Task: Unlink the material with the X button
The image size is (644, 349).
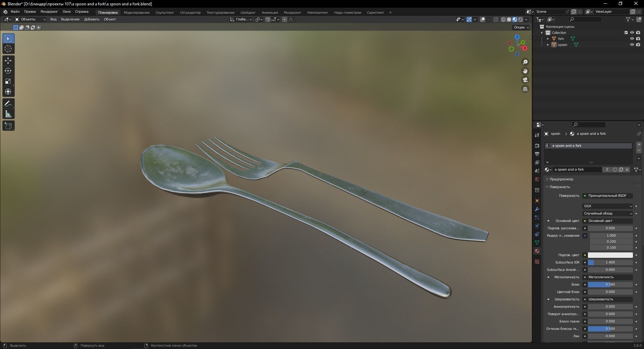Action: tap(627, 170)
